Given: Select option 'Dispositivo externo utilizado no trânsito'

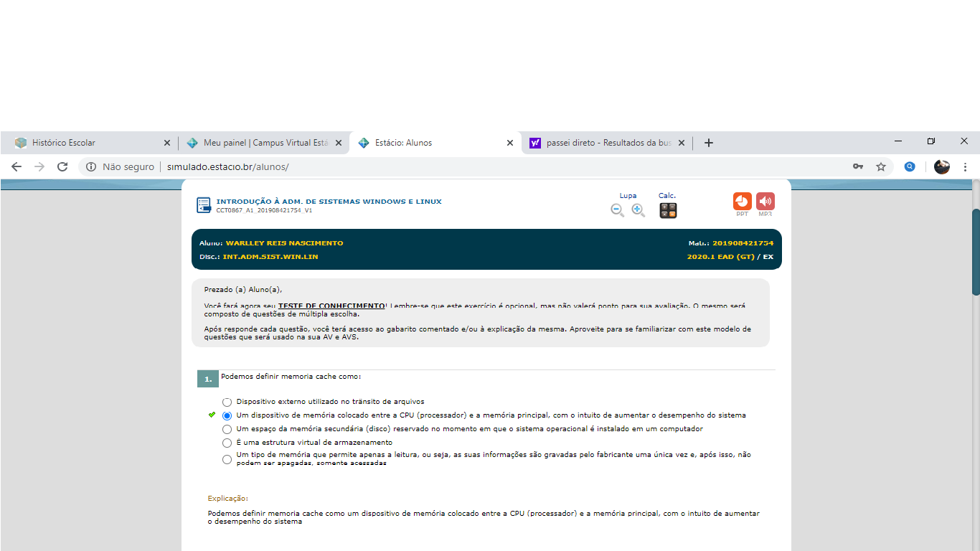Looking at the screenshot, I should 227,402.
